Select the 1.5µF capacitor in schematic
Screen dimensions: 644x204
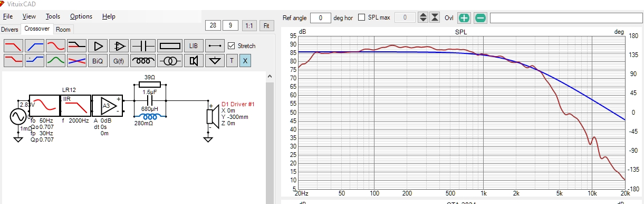[150, 100]
